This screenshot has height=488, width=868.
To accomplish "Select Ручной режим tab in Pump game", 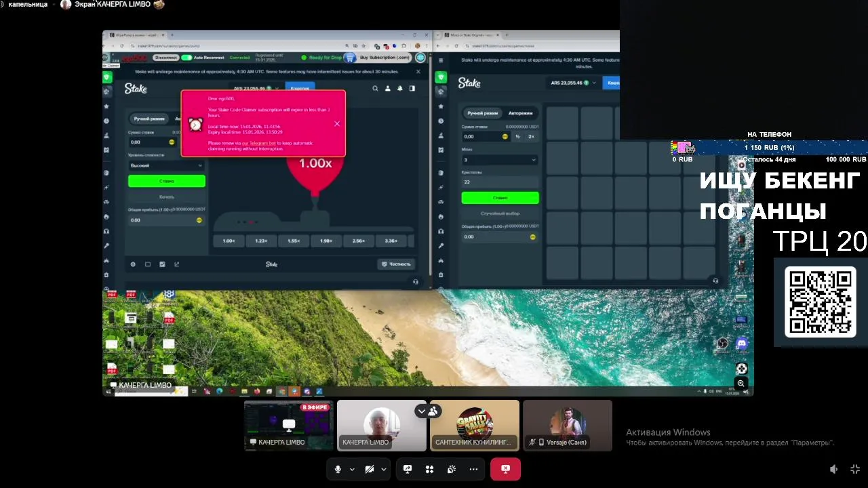I will pyautogui.click(x=149, y=119).
